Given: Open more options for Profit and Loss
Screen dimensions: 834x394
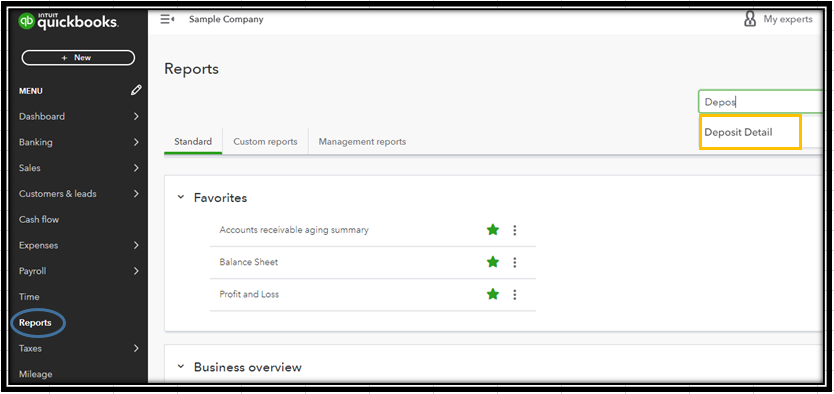Looking at the screenshot, I should click(514, 294).
